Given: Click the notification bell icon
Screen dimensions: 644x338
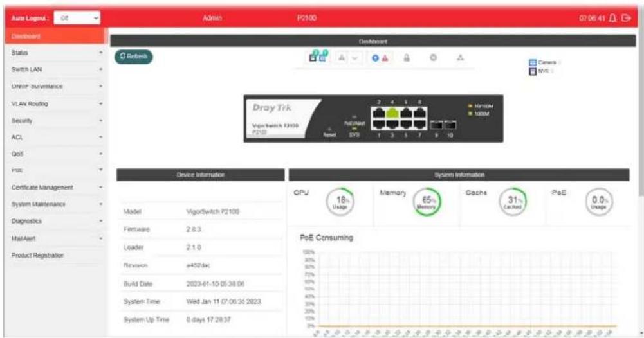Looking at the screenshot, I should [x=612, y=18].
